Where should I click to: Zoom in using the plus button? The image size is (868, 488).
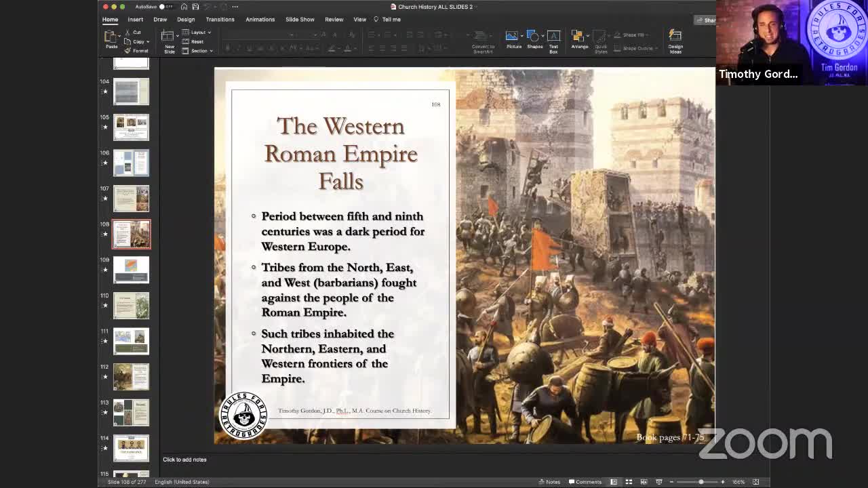click(x=723, y=482)
